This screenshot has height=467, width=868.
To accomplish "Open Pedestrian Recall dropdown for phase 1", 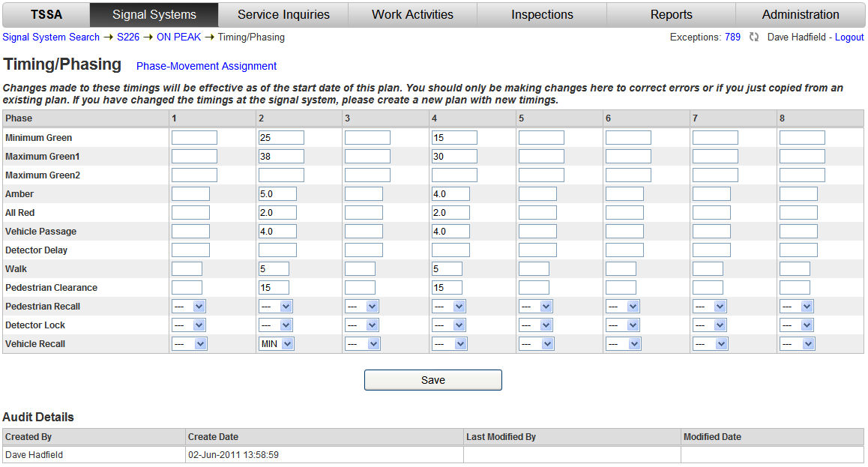I will [x=189, y=307].
